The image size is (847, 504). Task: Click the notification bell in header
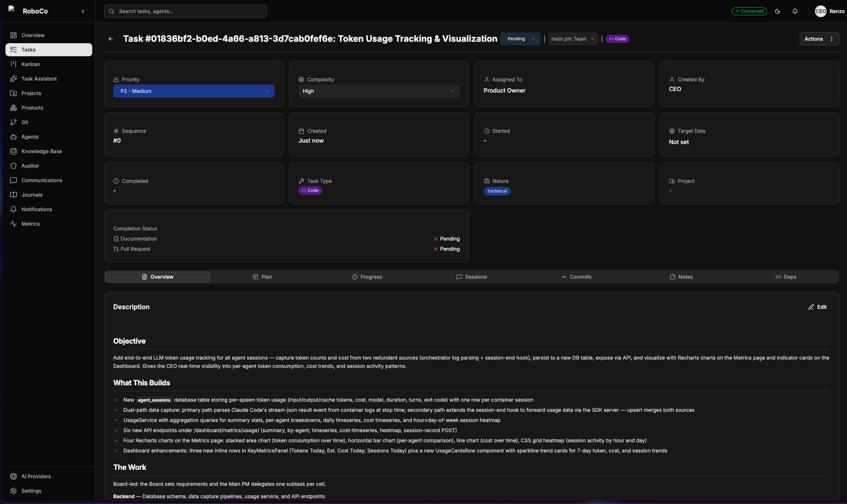pyautogui.click(x=795, y=11)
